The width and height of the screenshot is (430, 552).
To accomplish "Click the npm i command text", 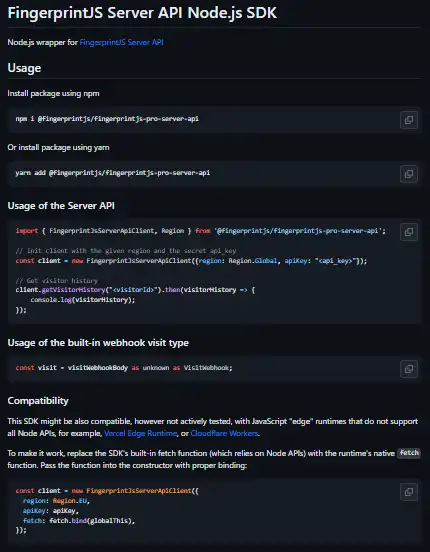I will 107,119.
